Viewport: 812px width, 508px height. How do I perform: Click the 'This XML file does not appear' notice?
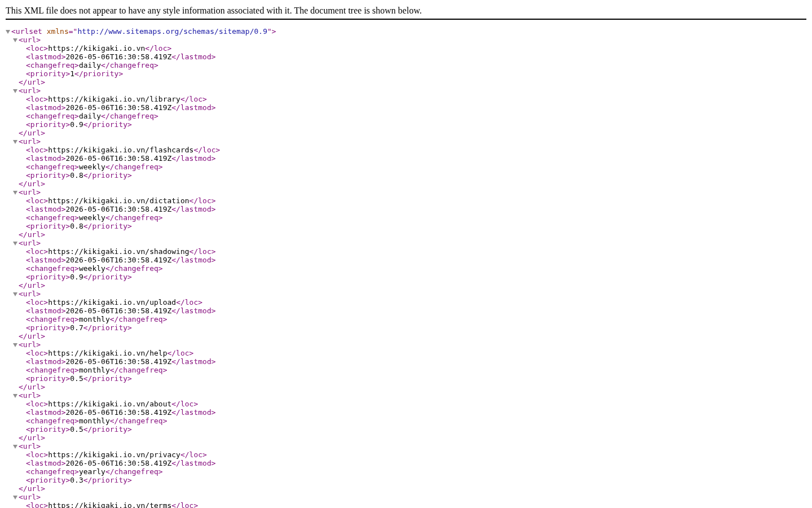214,11
